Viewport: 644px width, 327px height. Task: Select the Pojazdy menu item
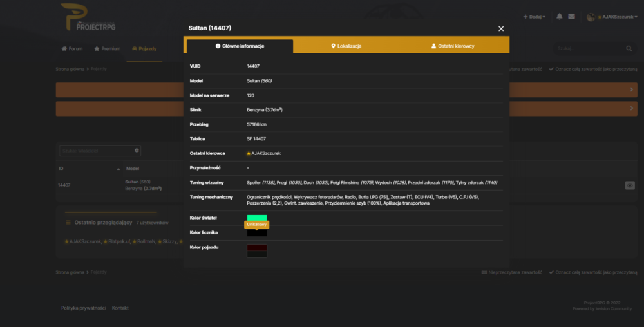[144, 48]
